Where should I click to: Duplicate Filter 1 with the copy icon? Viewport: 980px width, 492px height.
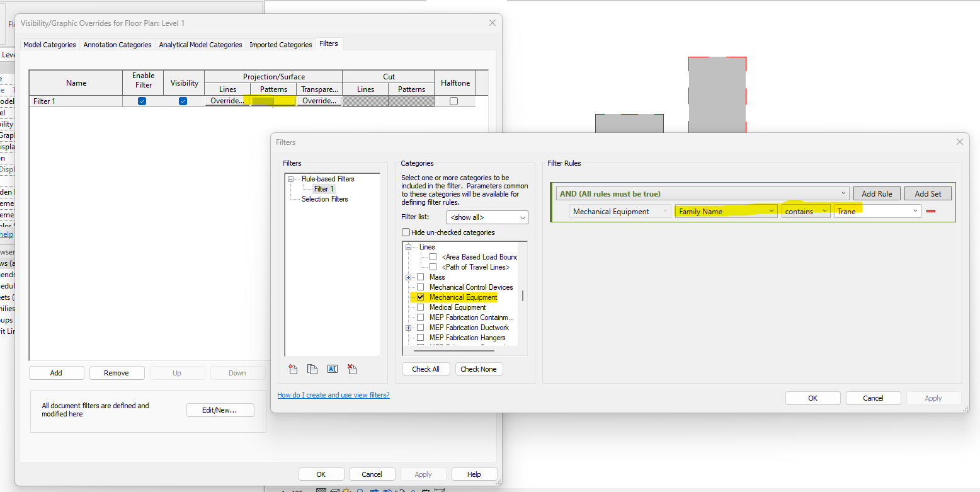click(312, 369)
